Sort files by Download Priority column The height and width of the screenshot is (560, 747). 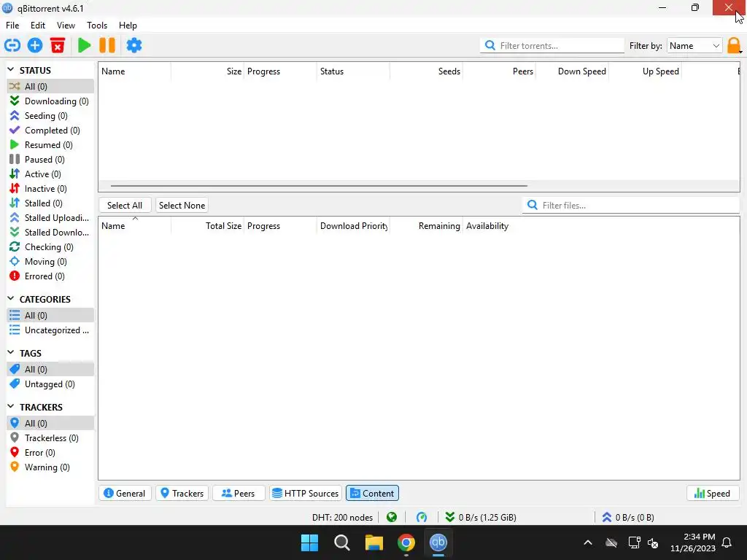[x=354, y=226]
